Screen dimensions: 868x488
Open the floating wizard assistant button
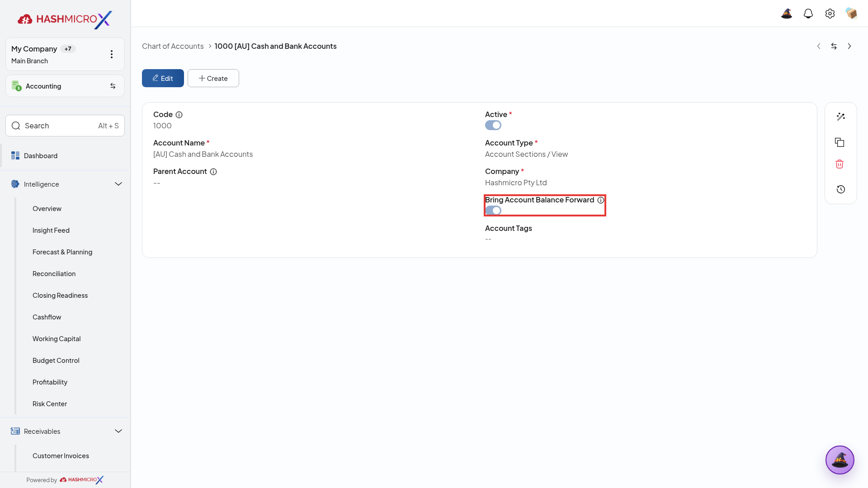tap(840, 460)
